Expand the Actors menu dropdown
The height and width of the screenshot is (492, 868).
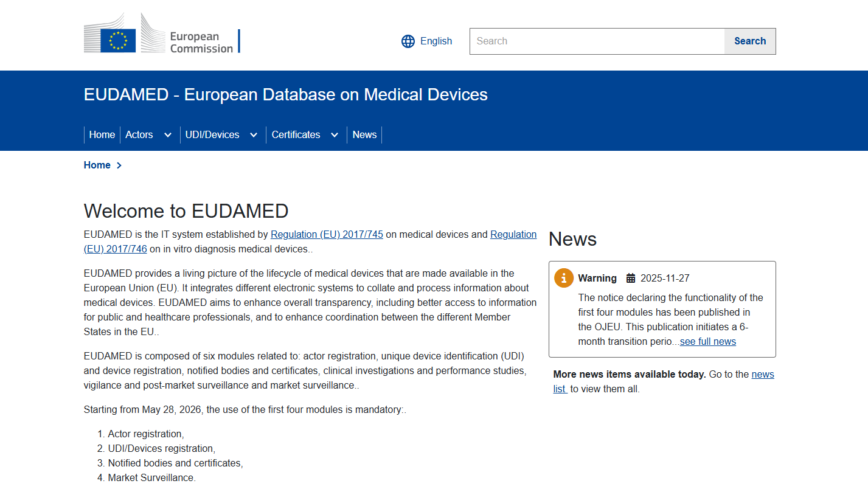168,135
